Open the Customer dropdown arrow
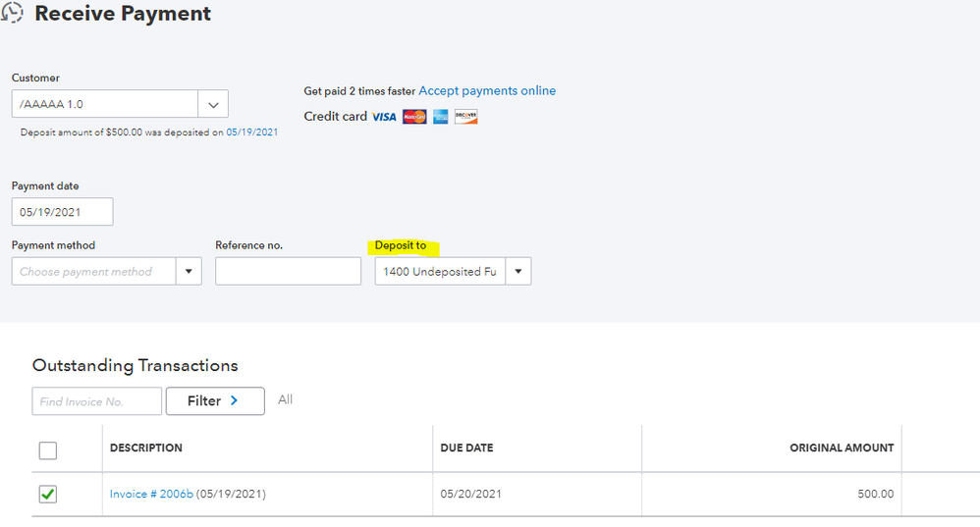The height and width of the screenshot is (527, 980). [x=213, y=104]
